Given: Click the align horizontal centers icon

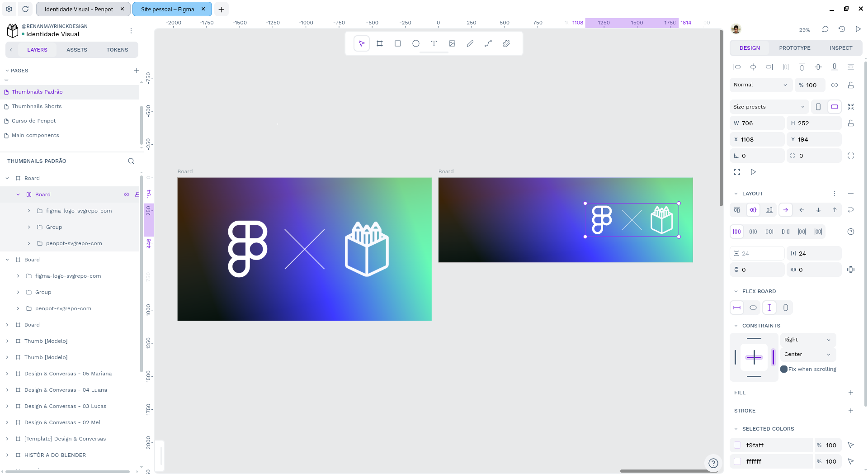Looking at the screenshot, I should [753, 66].
